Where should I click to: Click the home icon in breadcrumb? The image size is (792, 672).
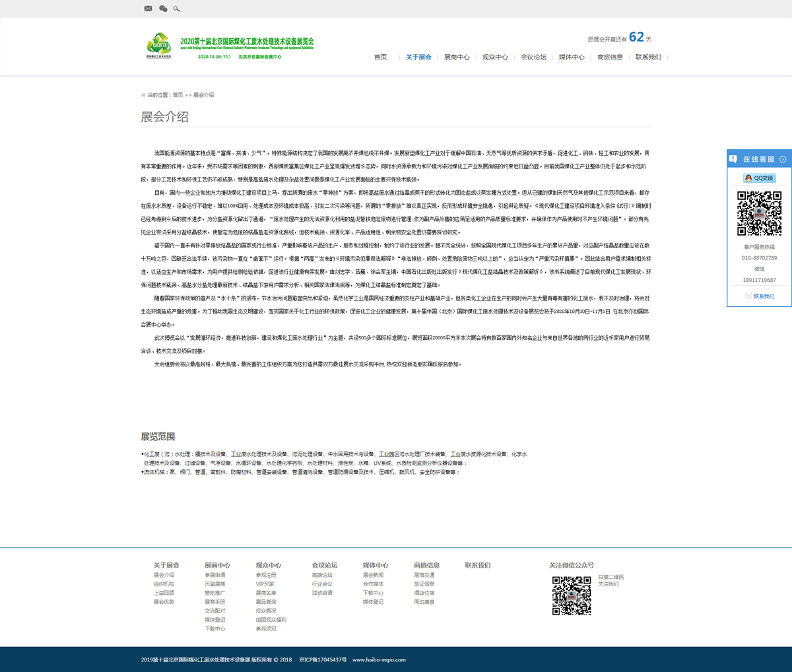click(x=143, y=95)
